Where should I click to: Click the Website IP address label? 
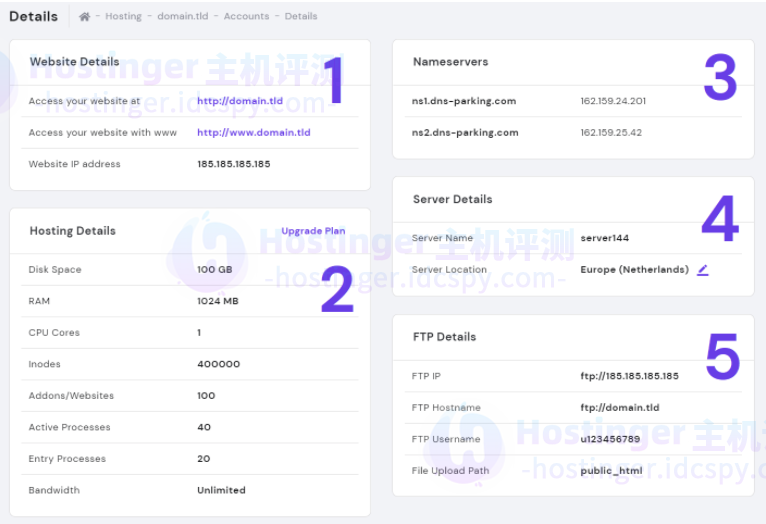[x=74, y=164]
